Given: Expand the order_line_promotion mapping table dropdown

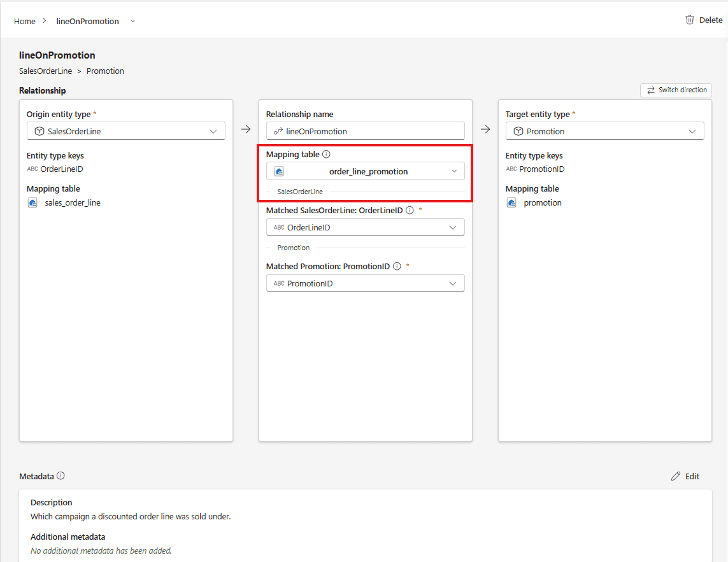Looking at the screenshot, I should pos(366,171).
